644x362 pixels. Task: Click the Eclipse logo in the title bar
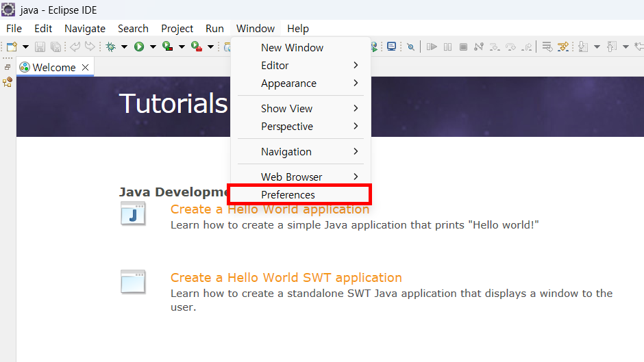[8, 10]
